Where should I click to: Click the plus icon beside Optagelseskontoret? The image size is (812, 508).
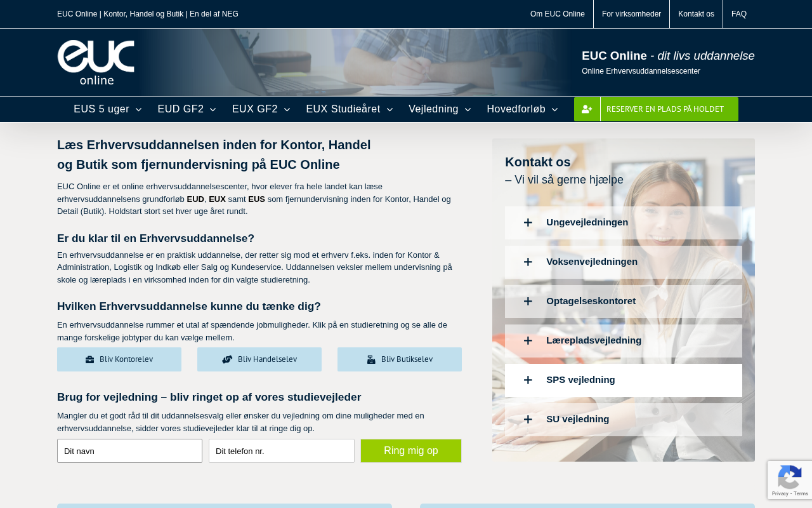[x=528, y=301]
